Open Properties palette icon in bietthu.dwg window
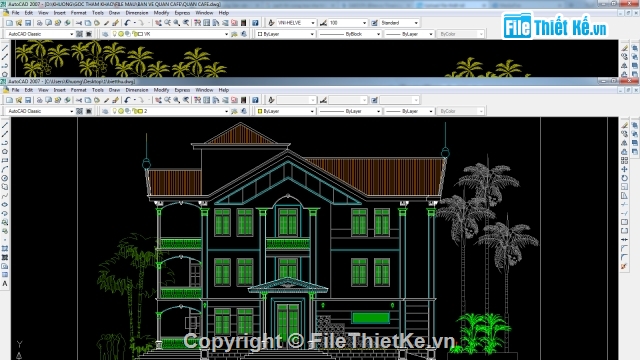The image size is (640, 360). (x=198, y=100)
